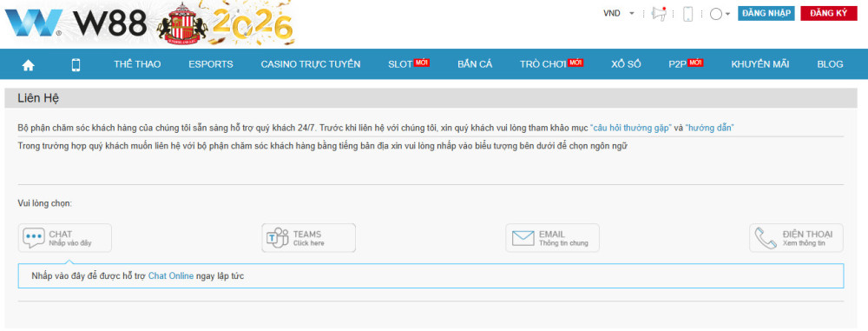Select the EMAIL contact option
The height and width of the screenshot is (331, 868).
point(552,238)
